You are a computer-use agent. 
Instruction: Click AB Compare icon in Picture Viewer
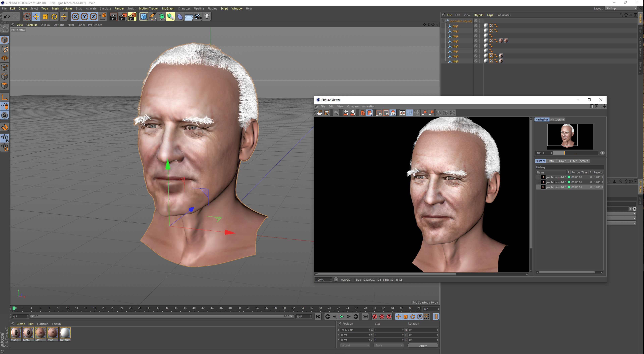(402, 113)
